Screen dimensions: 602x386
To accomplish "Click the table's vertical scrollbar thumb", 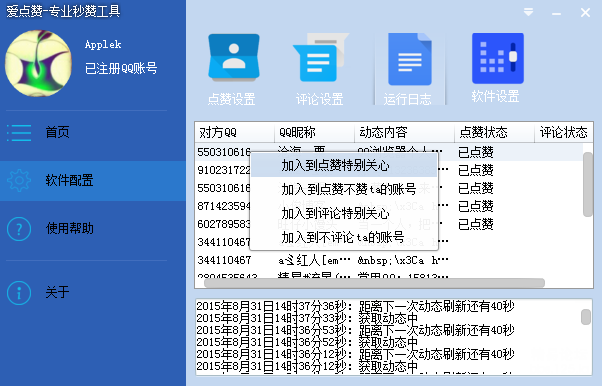I will pos(587,185).
